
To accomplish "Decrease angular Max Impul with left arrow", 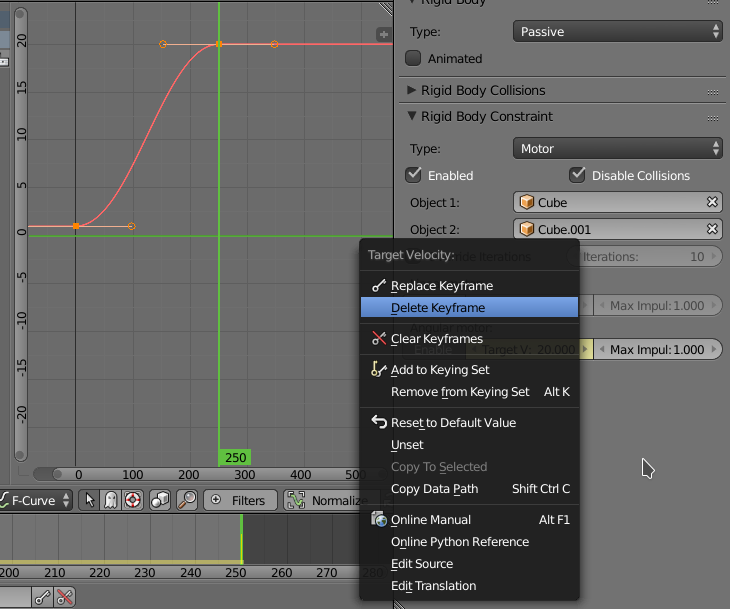I will [602, 349].
